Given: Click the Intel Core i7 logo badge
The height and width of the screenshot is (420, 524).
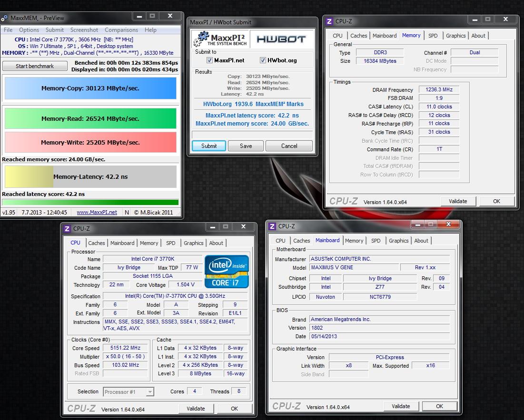Looking at the screenshot, I should [227, 272].
